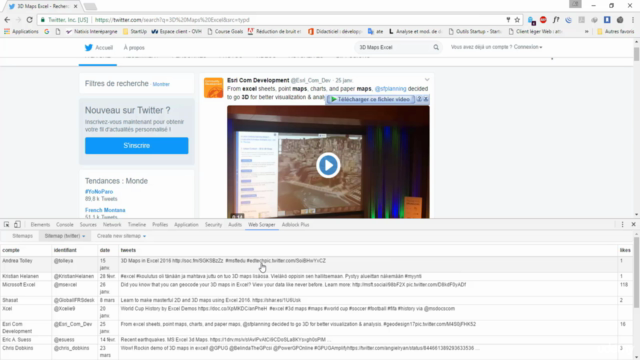
Task: Open DevTools three-dot options menu
Action: [x=622, y=224]
